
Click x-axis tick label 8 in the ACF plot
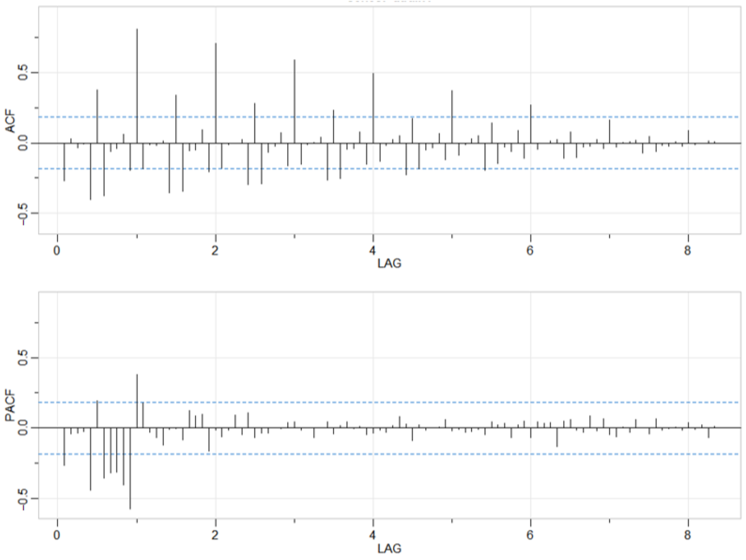688,251
